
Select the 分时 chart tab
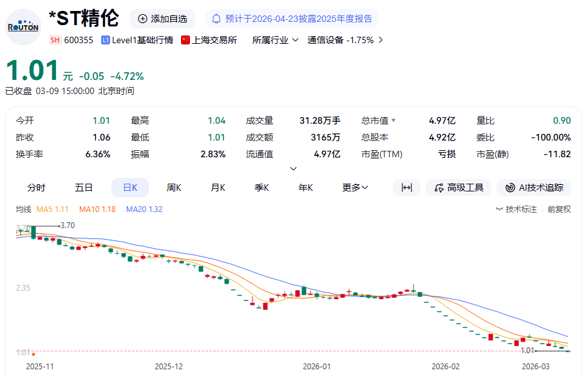click(36, 188)
